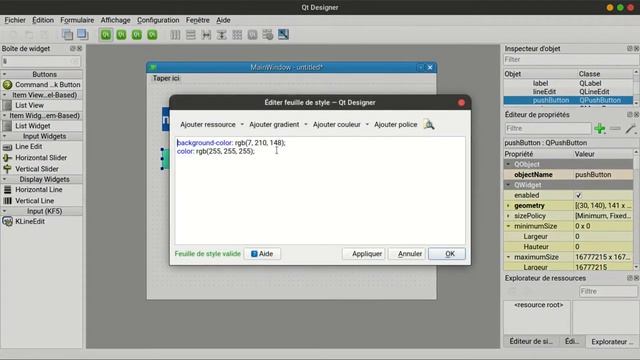Select the lineEdit row in object inspector
This screenshot has width=640, height=360.
568,92
